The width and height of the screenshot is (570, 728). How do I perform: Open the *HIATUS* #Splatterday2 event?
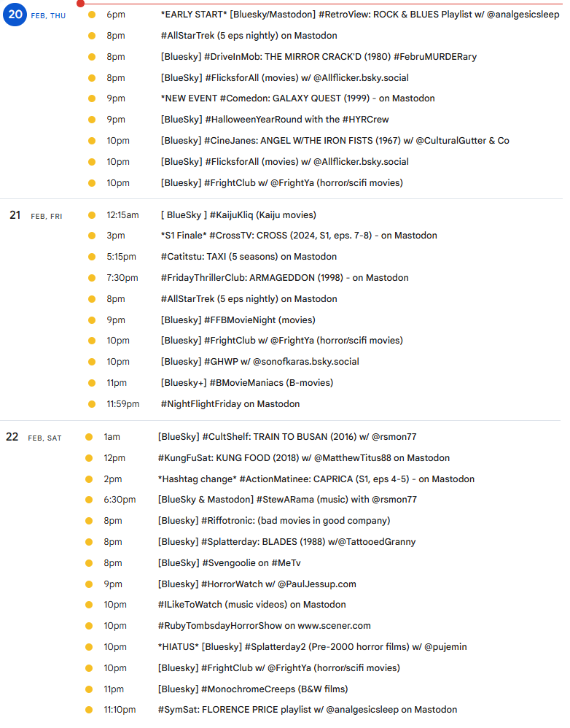point(312,647)
